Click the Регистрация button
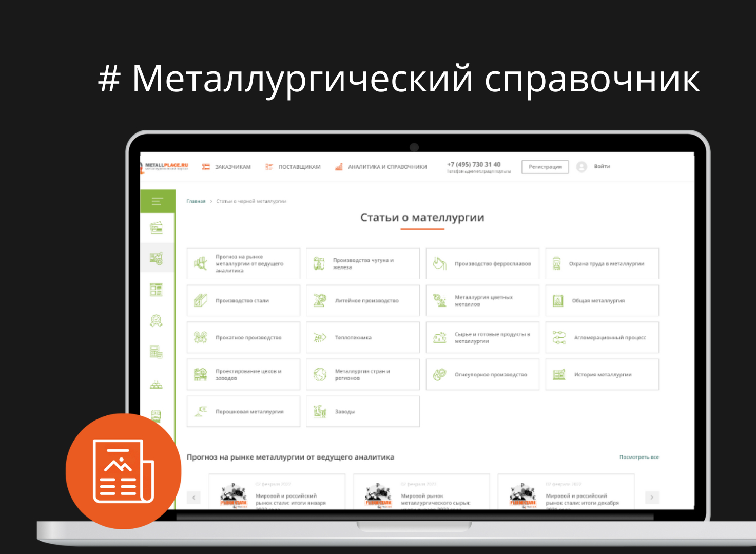This screenshot has height=554, width=756. 545,167
